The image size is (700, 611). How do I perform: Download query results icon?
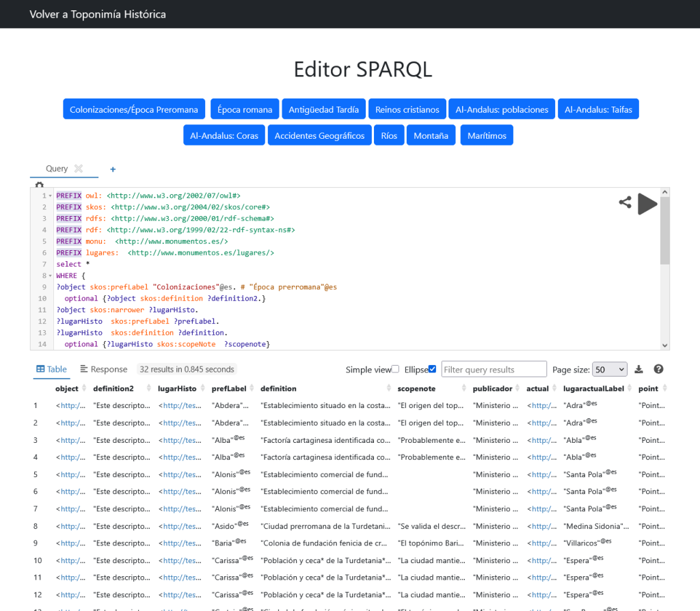point(638,369)
